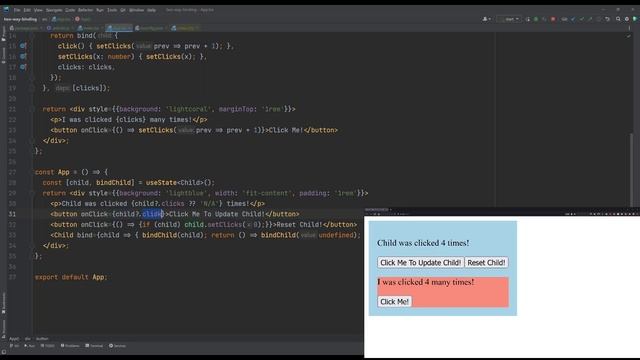
Task: Click the user account icon in toolbar
Action: [x=486, y=19]
